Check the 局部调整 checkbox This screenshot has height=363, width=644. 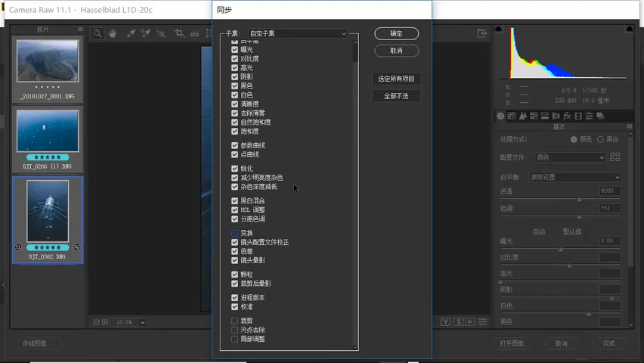coord(234,339)
